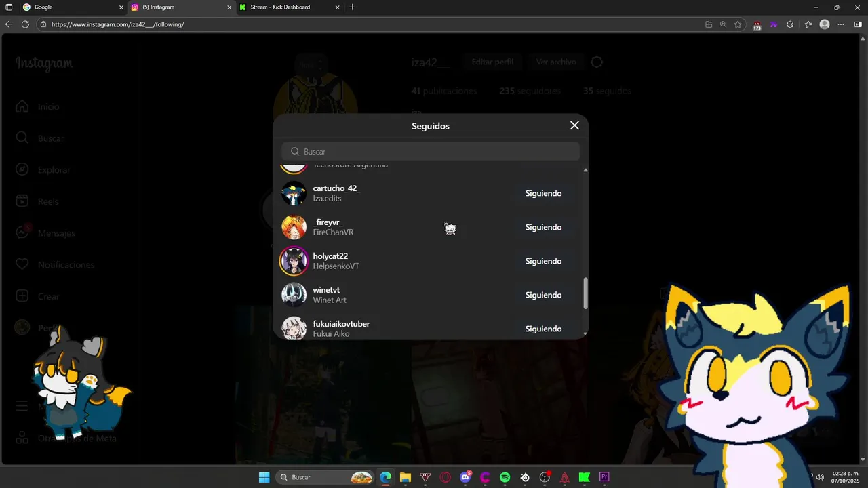Click the scrollbar thumb in following list

tap(586, 293)
